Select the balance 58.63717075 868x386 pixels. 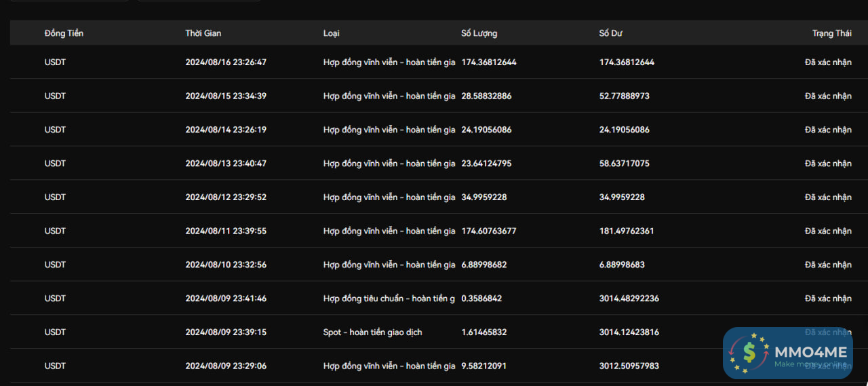pos(625,163)
